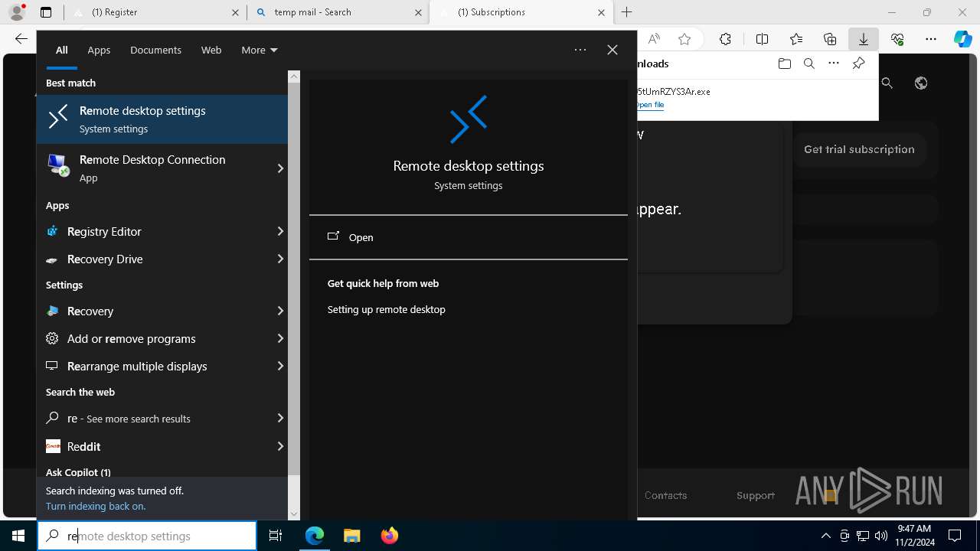Open Edge Extensions icon
Screen dimensions: 980x551
[726, 39]
